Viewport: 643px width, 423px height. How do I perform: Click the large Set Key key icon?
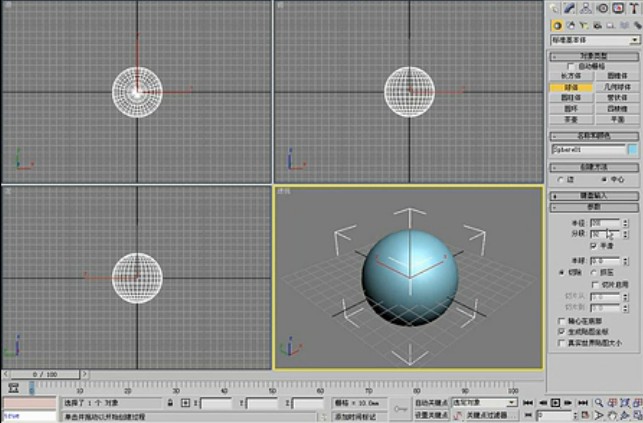point(400,409)
